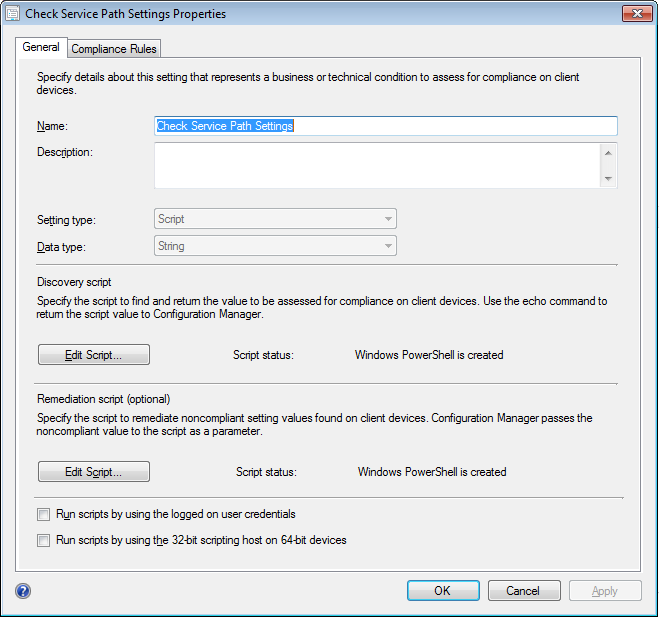This screenshot has width=659, height=617.
Task: Confirm with the OK button
Action: point(443,591)
